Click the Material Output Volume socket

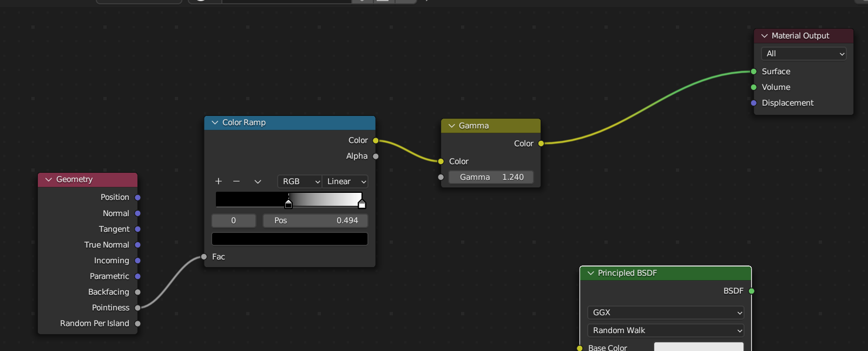click(754, 87)
